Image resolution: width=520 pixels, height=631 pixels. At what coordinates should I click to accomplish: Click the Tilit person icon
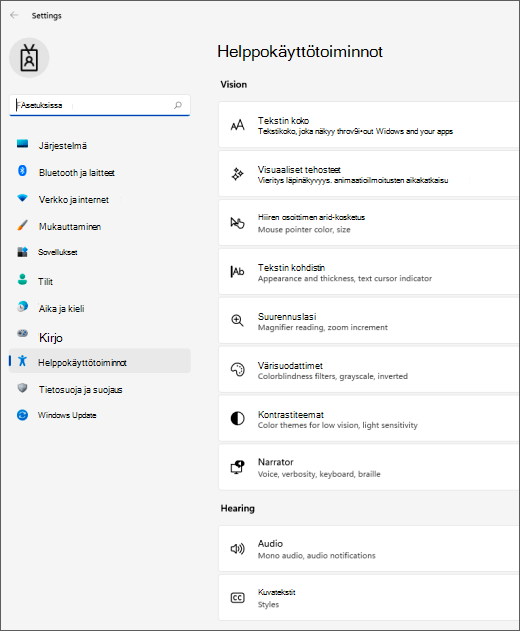(x=23, y=279)
